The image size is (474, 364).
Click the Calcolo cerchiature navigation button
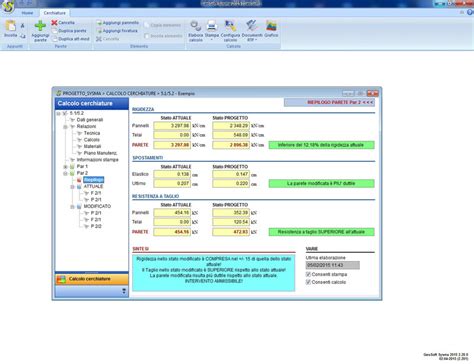click(92, 279)
